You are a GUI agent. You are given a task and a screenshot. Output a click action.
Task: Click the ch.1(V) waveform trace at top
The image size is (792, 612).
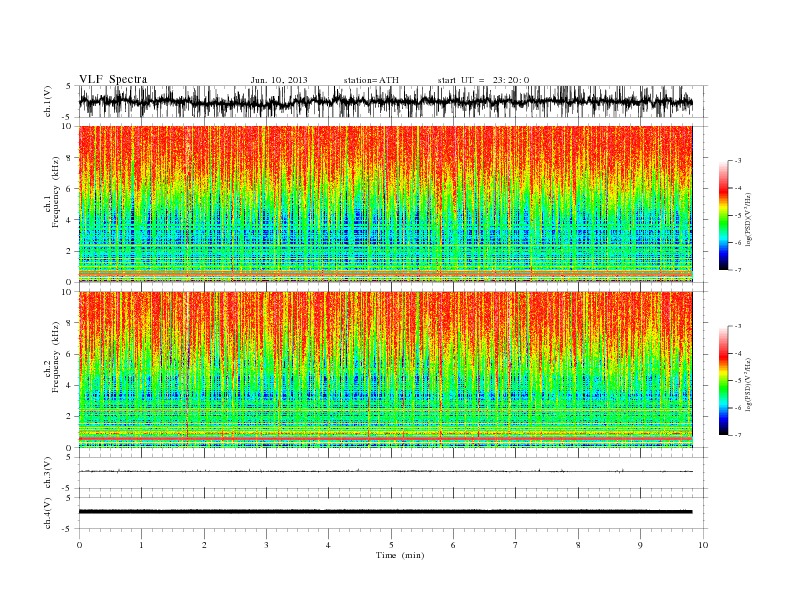386,101
